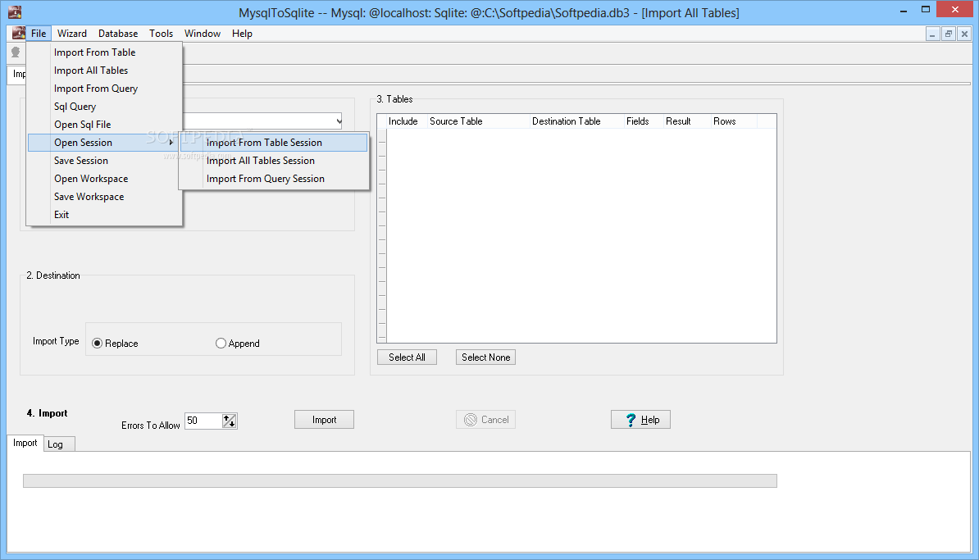The image size is (979, 560).
Task: Click the Result column header
Action: pyautogui.click(x=687, y=121)
